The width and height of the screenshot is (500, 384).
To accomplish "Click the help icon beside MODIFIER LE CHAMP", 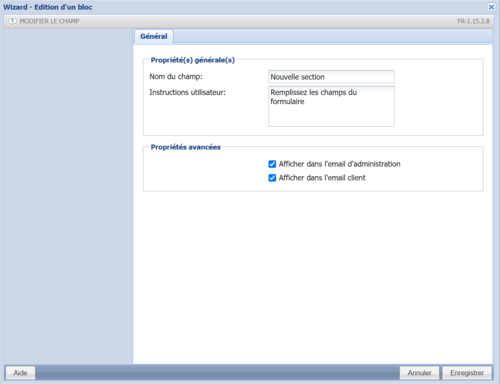I will coord(12,21).
